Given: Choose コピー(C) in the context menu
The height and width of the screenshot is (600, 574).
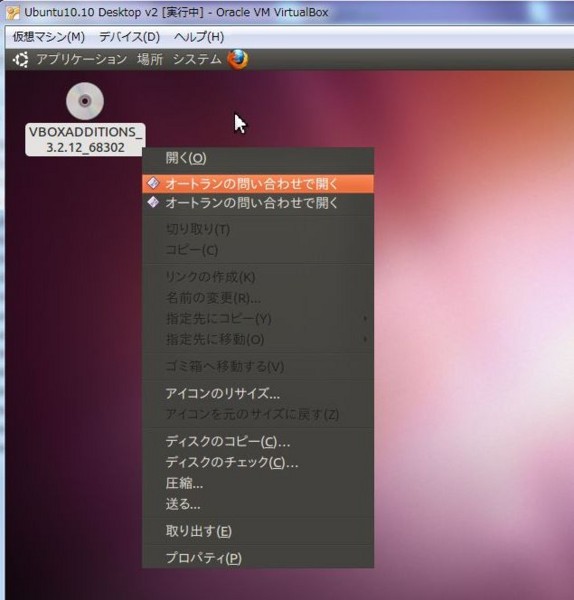Looking at the screenshot, I should (x=258, y=250).
